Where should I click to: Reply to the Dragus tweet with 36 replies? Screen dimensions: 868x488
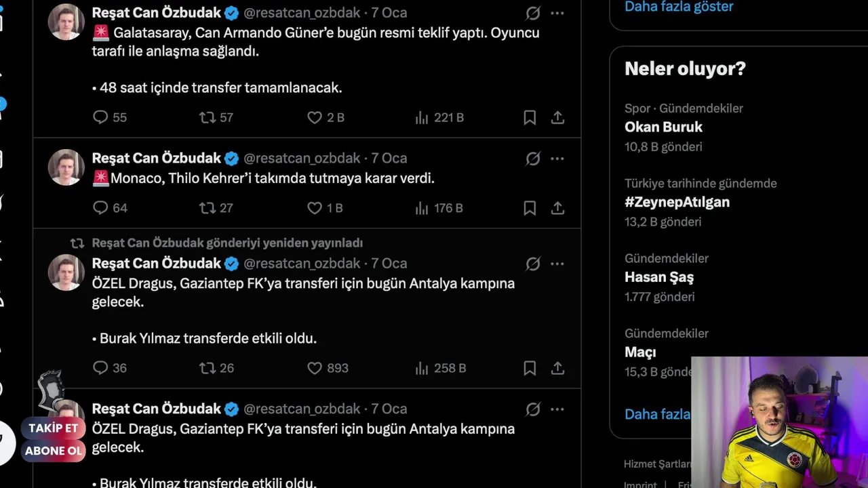pyautogui.click(x=100, y=368)
